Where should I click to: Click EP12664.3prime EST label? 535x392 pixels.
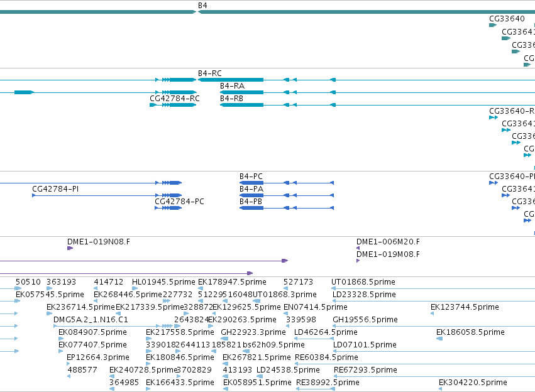[98, 358]
